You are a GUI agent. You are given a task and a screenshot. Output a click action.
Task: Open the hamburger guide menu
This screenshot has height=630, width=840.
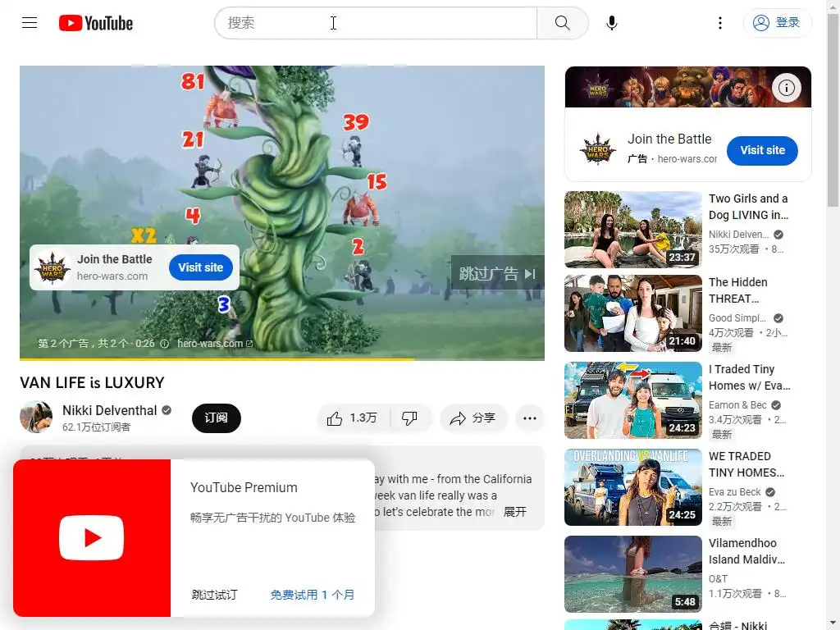pyautogui.click(x=30, y=22)
